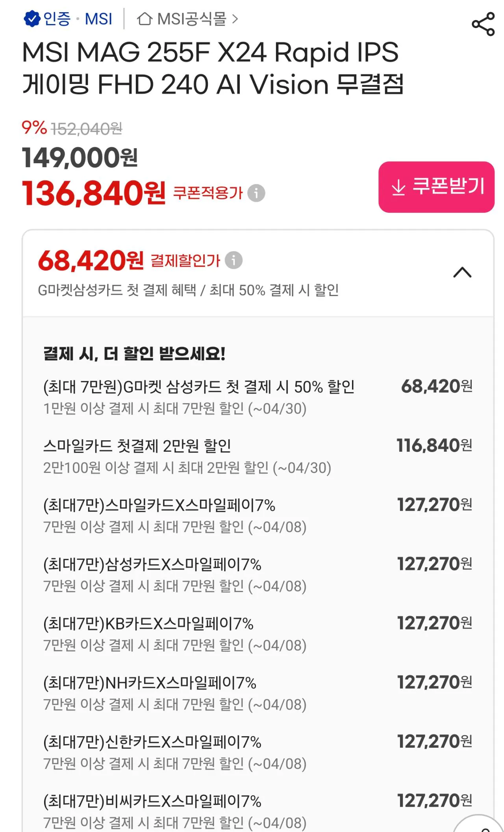
Task: Collapse the 결제할인가 section using the chevron
Action: 462,273
